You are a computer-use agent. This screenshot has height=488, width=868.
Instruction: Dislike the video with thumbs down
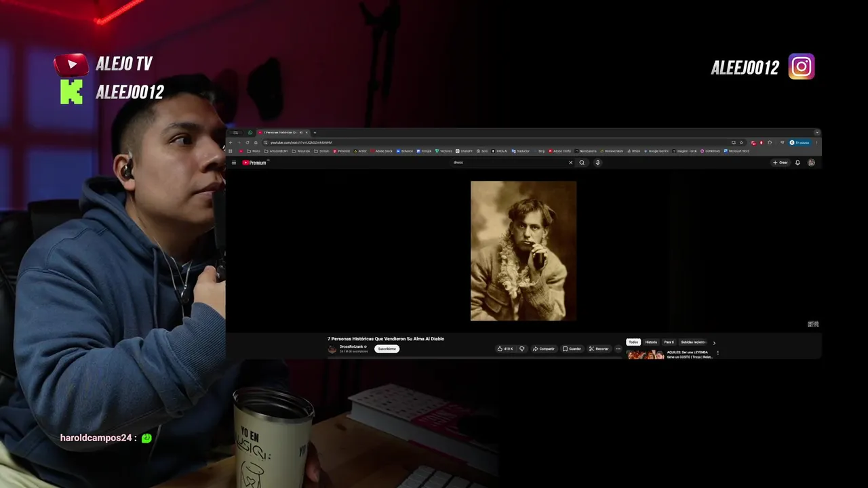(x=521, y=349)
